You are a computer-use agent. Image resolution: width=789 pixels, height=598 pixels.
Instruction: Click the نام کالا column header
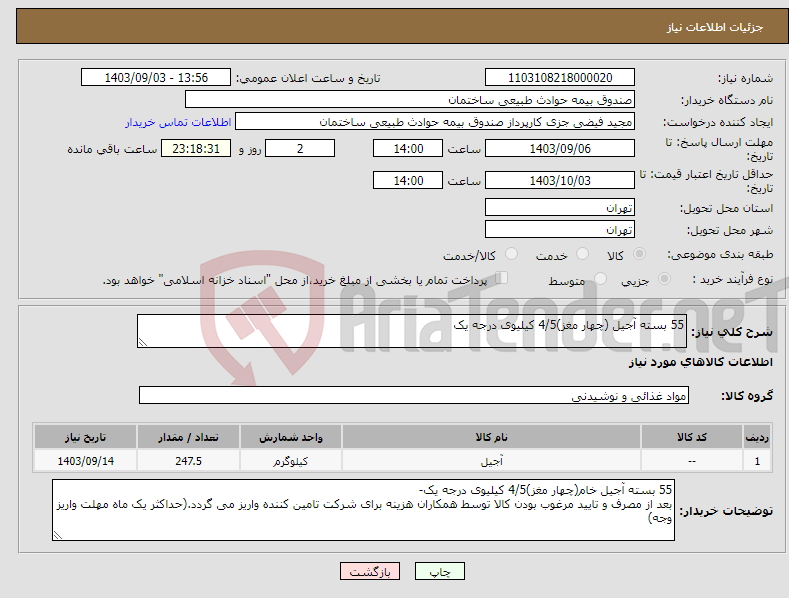coord(492,437)
